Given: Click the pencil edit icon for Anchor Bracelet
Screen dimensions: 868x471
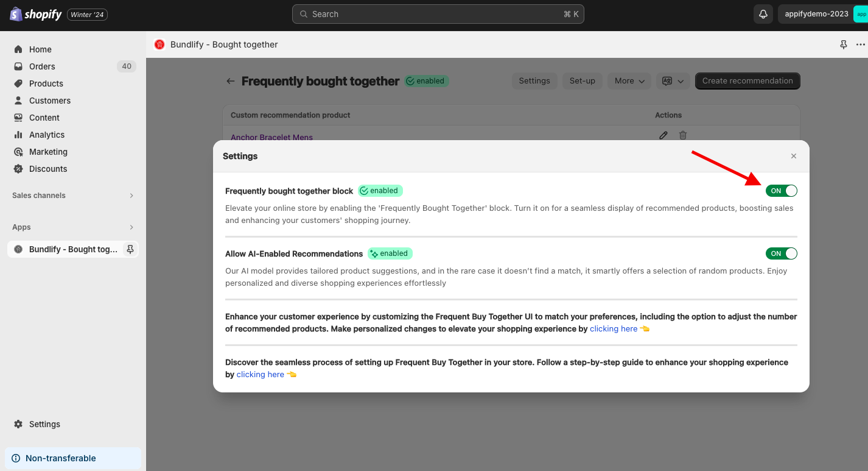Looking at the screenshot, I should click(x=663, y=135).
